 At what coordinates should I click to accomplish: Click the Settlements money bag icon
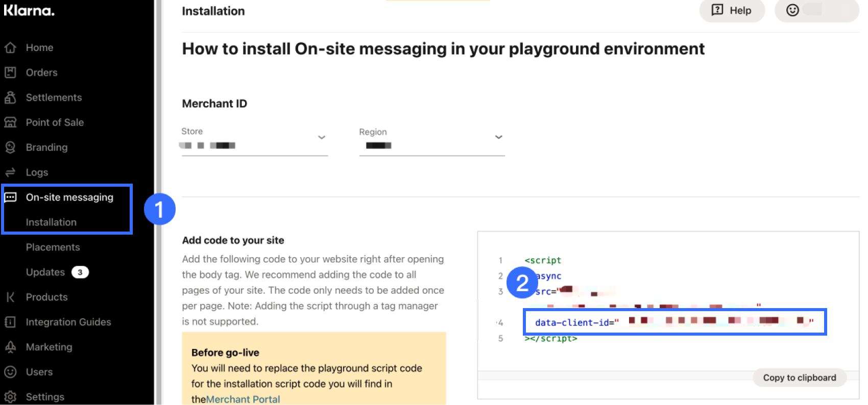[x=10, y=97]
